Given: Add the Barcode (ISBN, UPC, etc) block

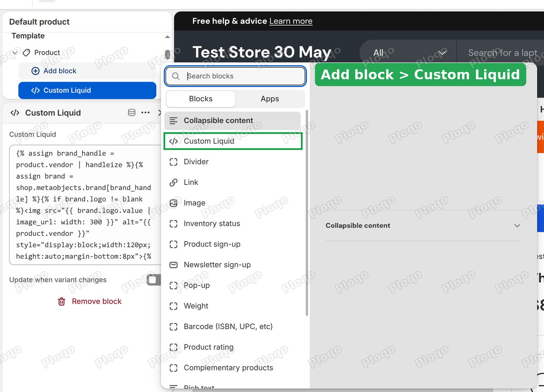Looking at the screenshot, I should click(233, 326).
